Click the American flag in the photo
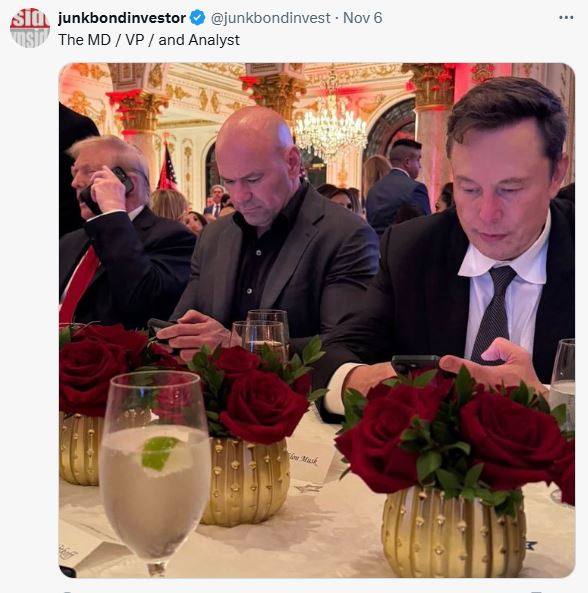 point(167,166)
